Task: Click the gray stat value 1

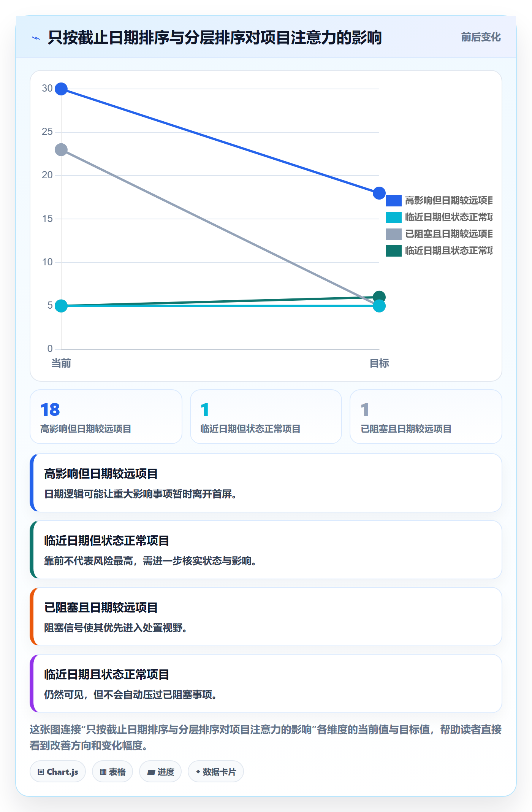Action: click(365, 410)
